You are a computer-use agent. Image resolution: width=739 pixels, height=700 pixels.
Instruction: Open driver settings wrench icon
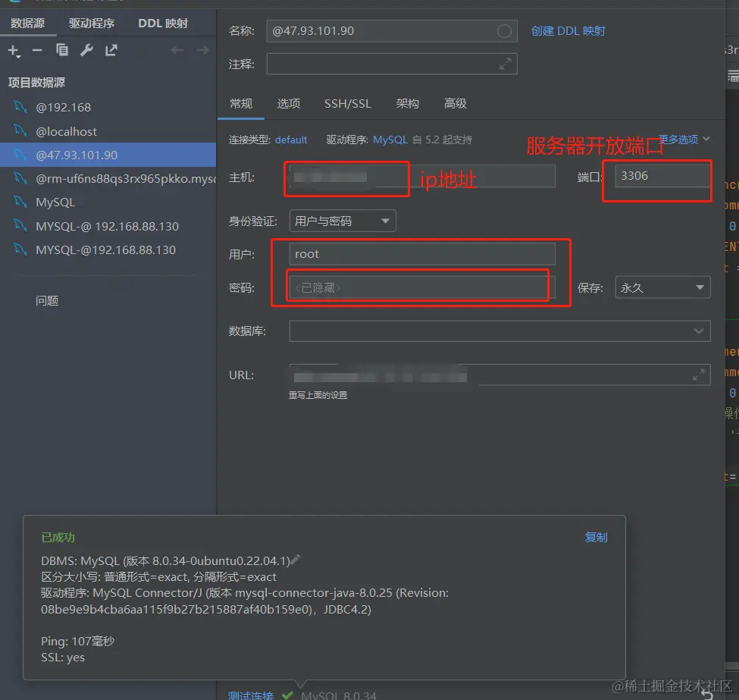[x=86, y=50]
